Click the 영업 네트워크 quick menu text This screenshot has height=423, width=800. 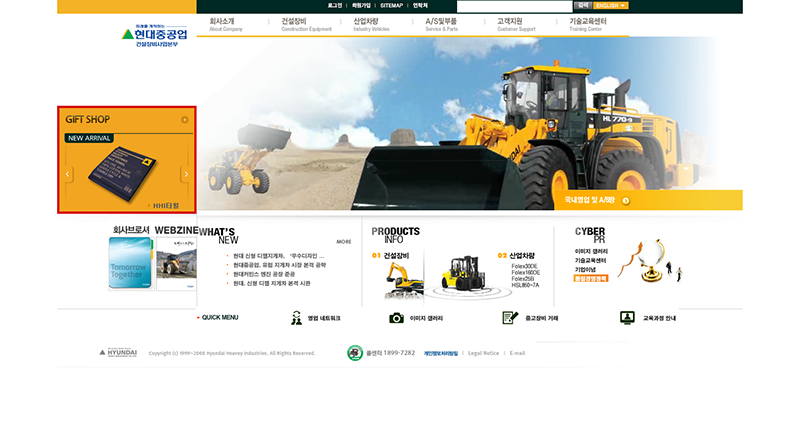[x=324, y=318]
